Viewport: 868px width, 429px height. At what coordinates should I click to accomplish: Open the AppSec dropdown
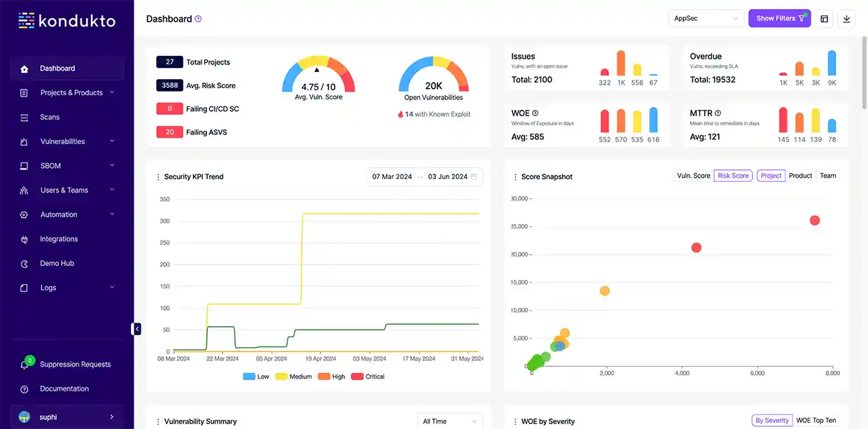point(706,19)
